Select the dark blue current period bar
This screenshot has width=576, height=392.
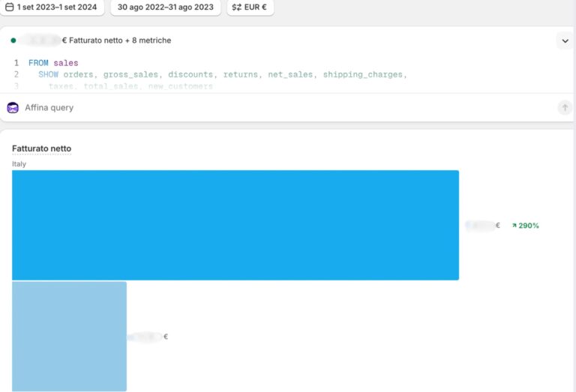click(235, 225)
